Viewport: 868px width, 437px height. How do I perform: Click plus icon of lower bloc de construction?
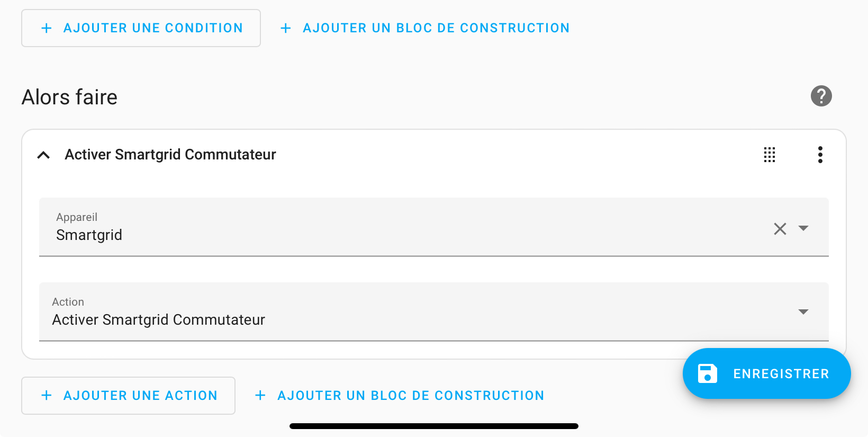click(260, 395)
